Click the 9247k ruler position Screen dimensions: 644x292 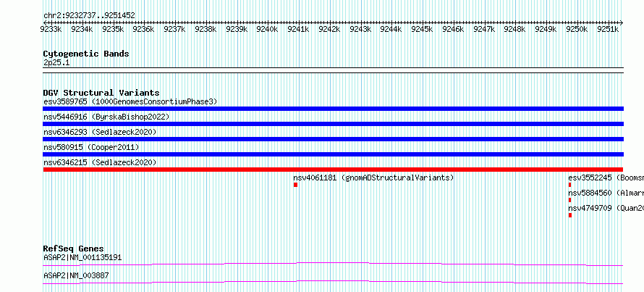(484, 29)
